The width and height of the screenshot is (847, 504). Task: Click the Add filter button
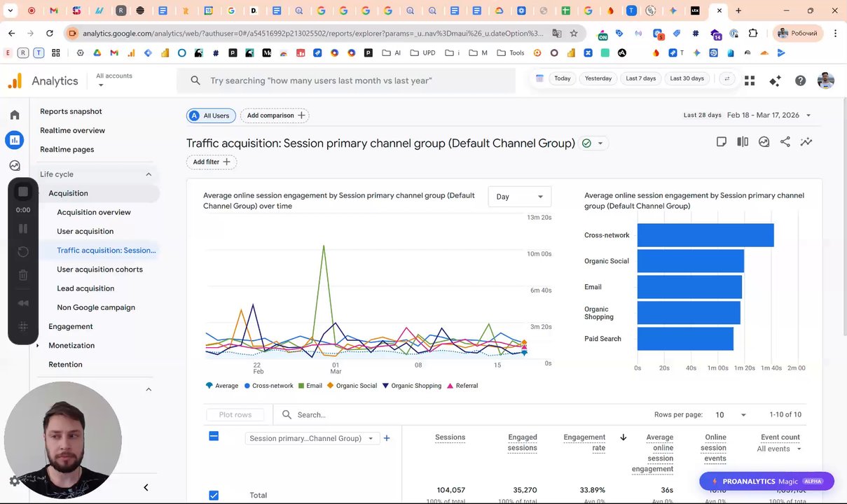tap(212, 162)
